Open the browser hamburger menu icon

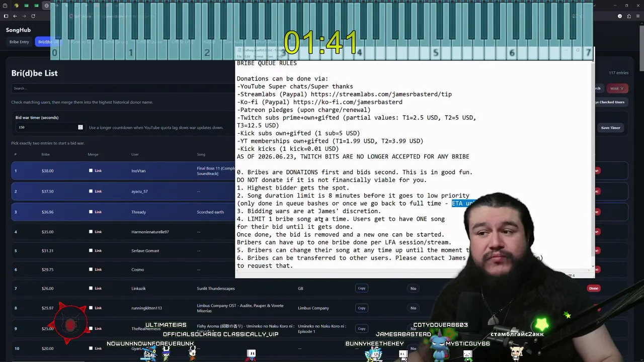tap(638, 16)
